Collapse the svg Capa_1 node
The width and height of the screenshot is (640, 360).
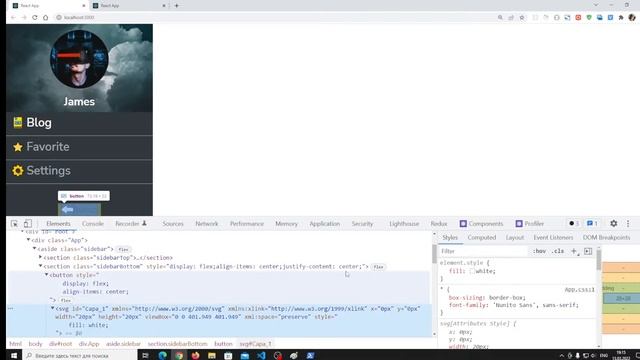point(53,308)
